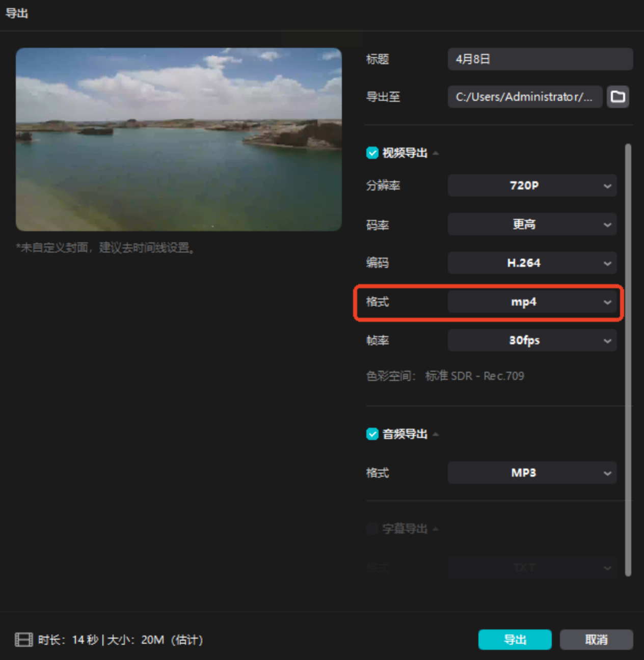This screenshot has width=644, height=660.
Task: Open the export folder browse icon
Action: point(618,97)
